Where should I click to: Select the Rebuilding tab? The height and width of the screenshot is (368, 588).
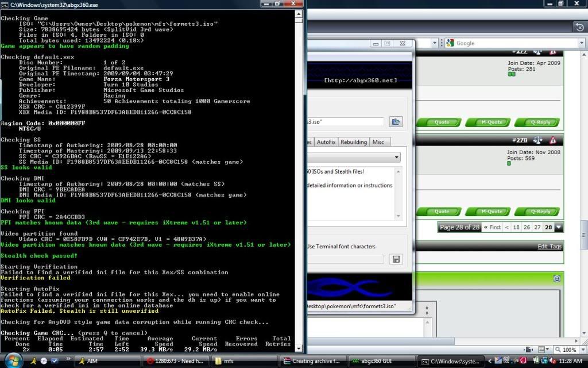click(x=354, y=142)
